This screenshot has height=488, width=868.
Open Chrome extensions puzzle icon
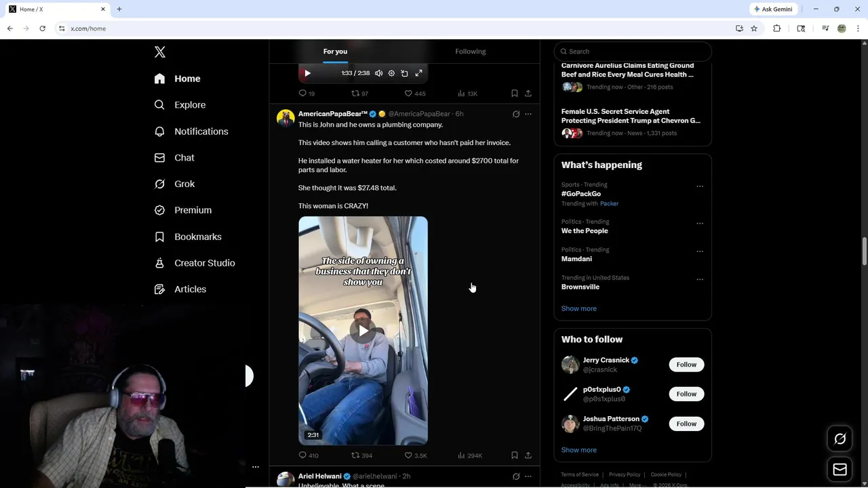777,28
